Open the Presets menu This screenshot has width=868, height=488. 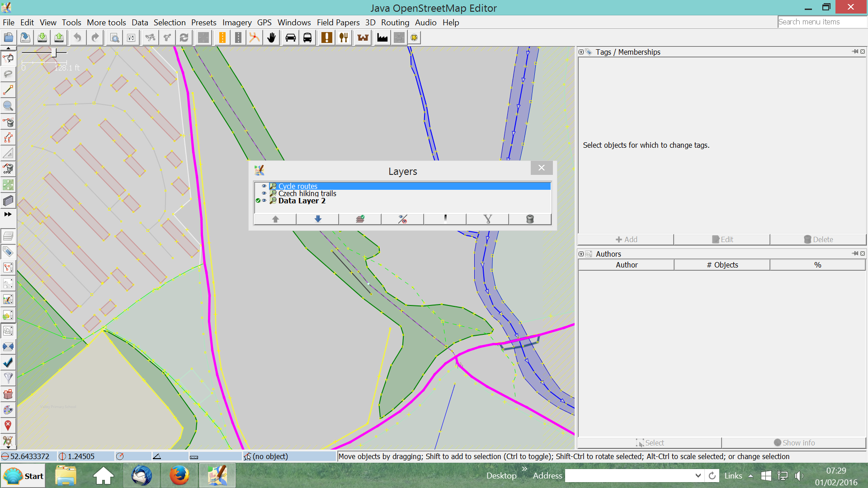203,23
